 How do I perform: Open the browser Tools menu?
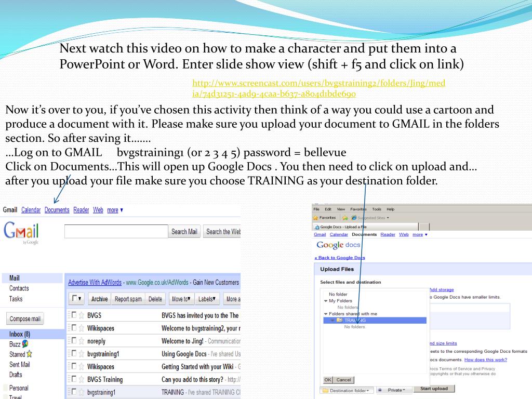(377, 209)
